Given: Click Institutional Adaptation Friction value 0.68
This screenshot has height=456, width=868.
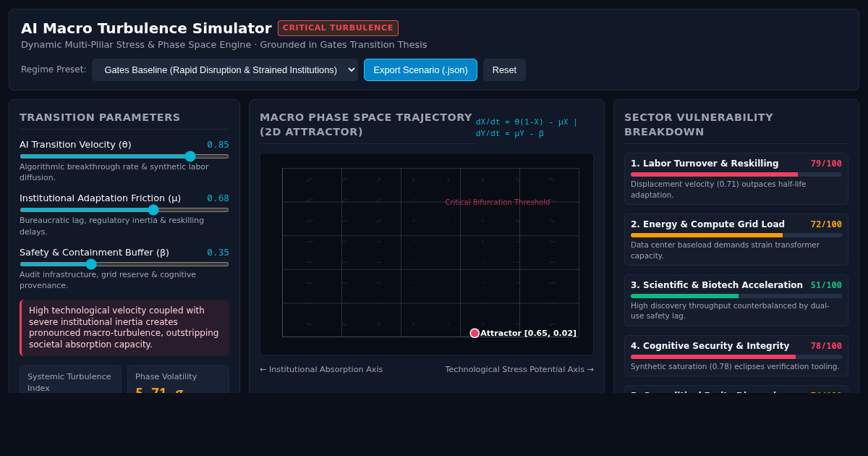Looking at the screenshot, I should click(x=218, y=198).
